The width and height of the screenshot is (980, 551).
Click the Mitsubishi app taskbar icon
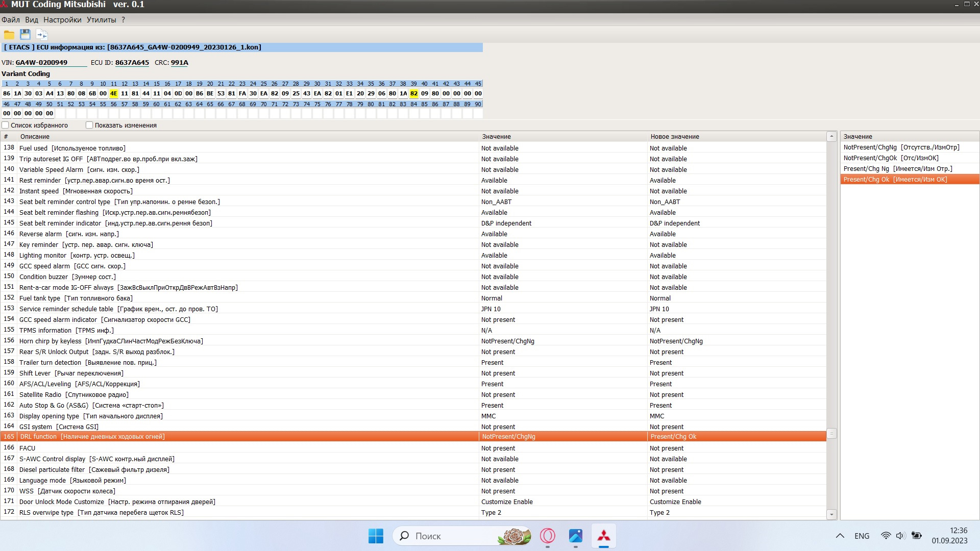tap(603, 536)
